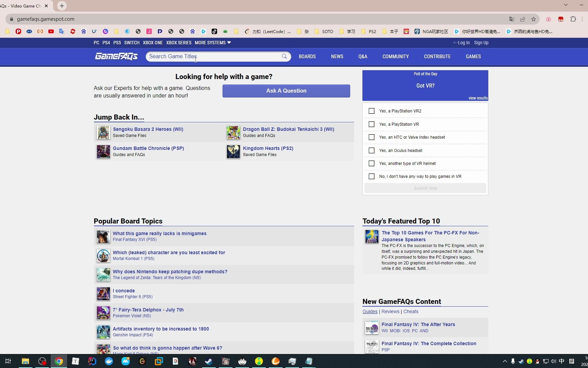Image resolution: width=588 pixels, height=368 pixels.
Task: Open the SOTO bookmarks folder
Action: tap(324, 31)
